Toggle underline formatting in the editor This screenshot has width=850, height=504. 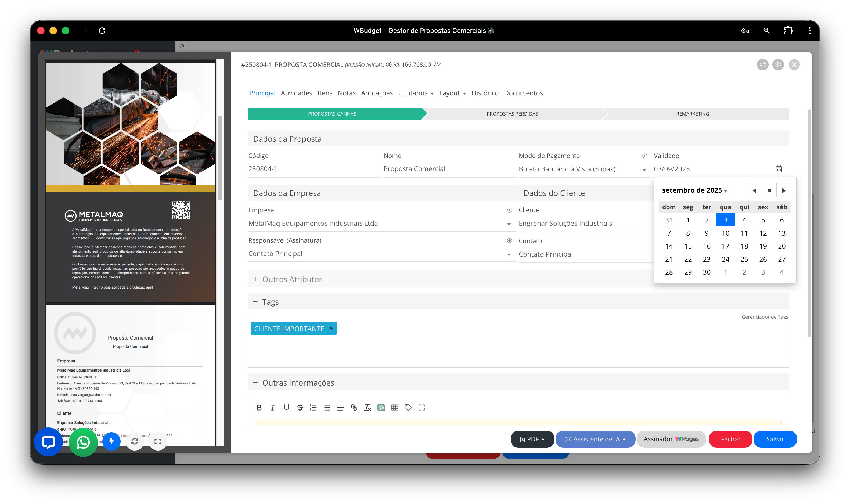coord(286,408)
